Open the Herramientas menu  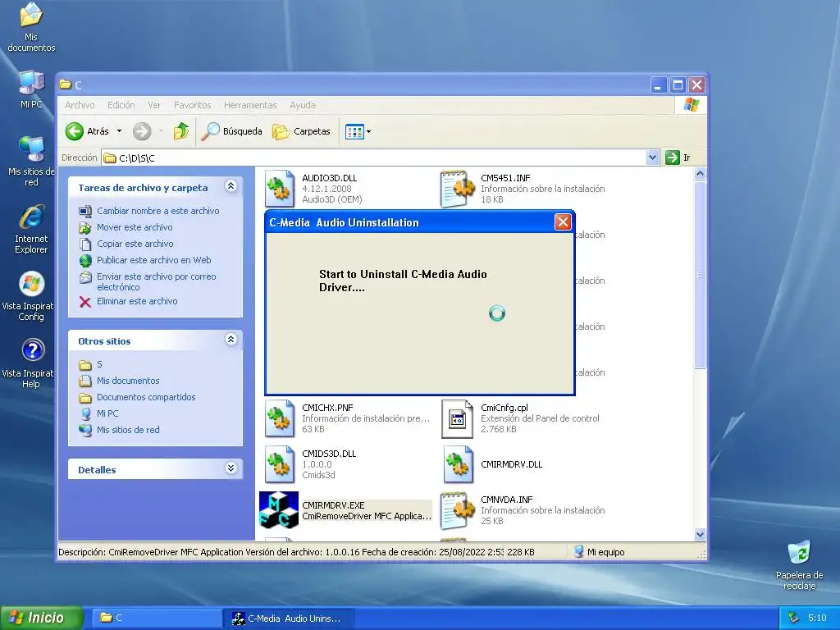pyautogui.click(x=250, y=105)
